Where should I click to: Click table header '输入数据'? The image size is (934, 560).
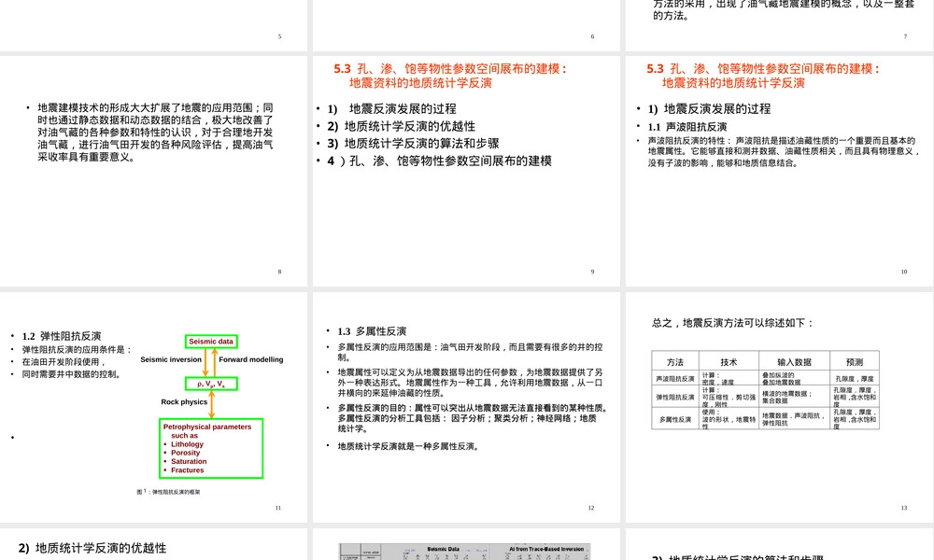point(794,362)
